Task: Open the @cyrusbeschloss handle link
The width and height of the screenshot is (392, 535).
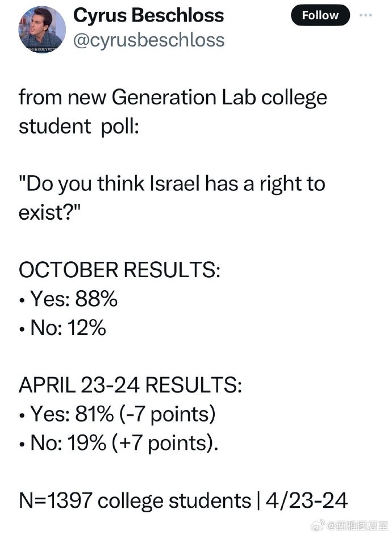Action: pyautogui.click(x=149, y=40)
